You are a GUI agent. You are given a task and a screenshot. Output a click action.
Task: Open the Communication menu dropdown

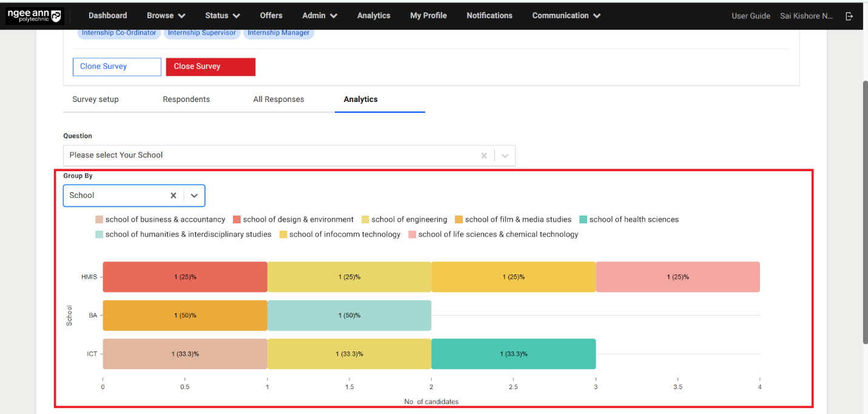566,16
